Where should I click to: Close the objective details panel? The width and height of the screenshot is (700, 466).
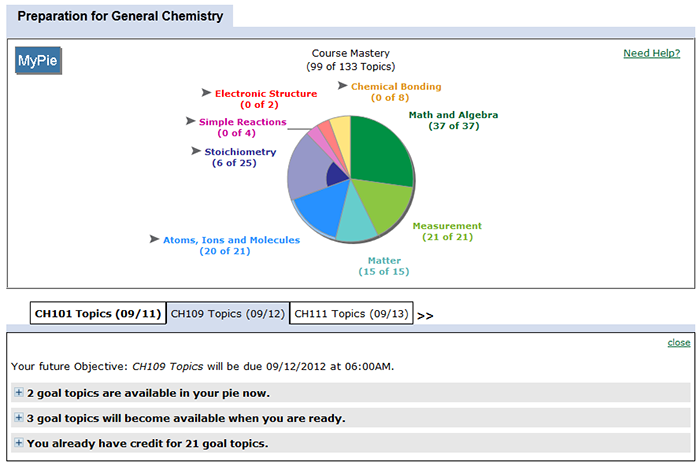(679, 342)
